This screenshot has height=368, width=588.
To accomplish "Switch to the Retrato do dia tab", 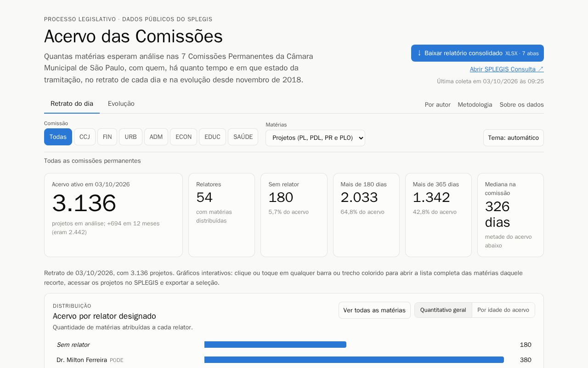I will pos(72,103).
